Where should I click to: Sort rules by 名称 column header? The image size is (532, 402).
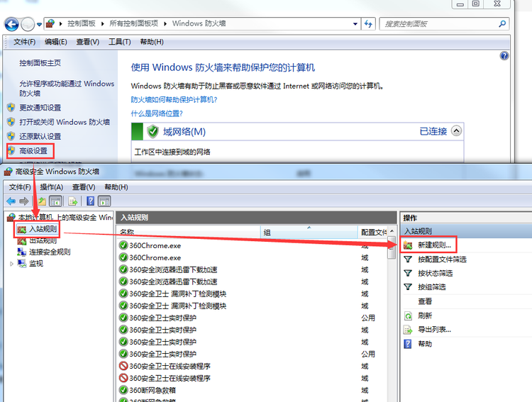[x=188, y=232]
